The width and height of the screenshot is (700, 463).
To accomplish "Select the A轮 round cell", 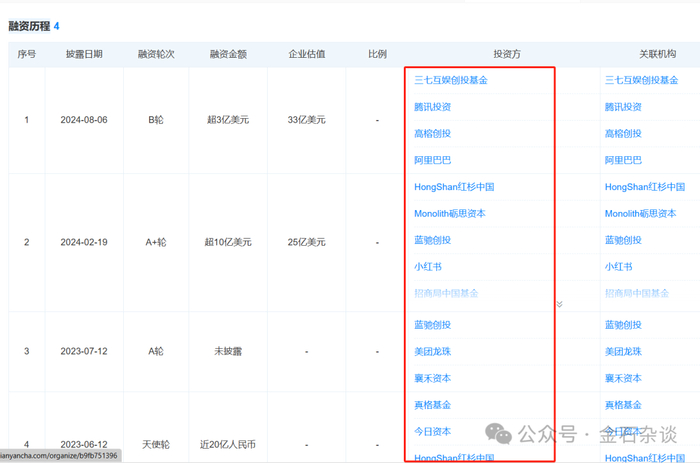I will coord(156,351).
